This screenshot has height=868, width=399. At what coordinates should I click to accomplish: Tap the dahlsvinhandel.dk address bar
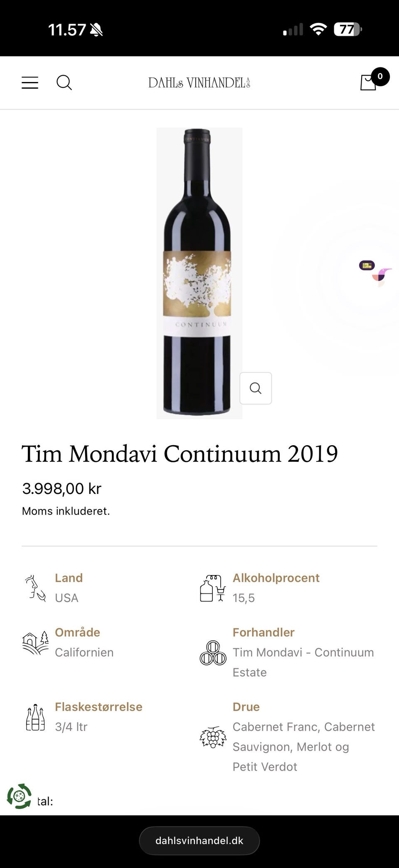(199, 841)
